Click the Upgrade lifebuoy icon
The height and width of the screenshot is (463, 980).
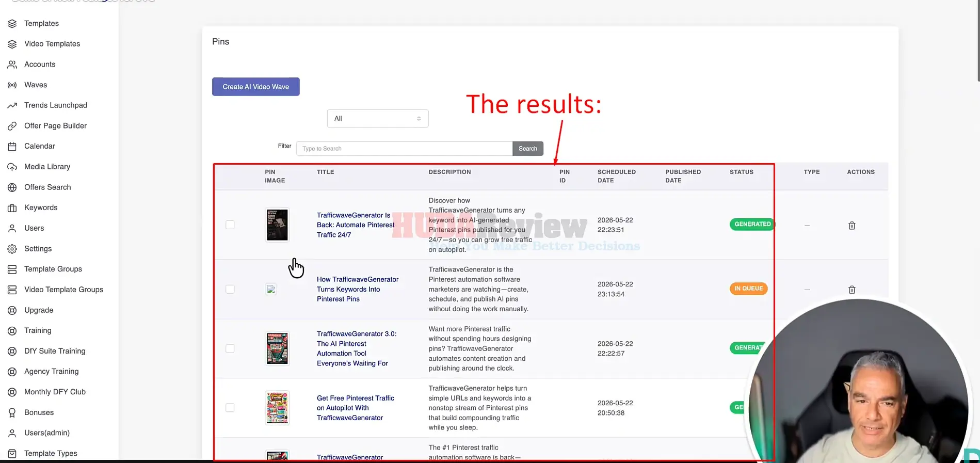(x=12, y=310)
